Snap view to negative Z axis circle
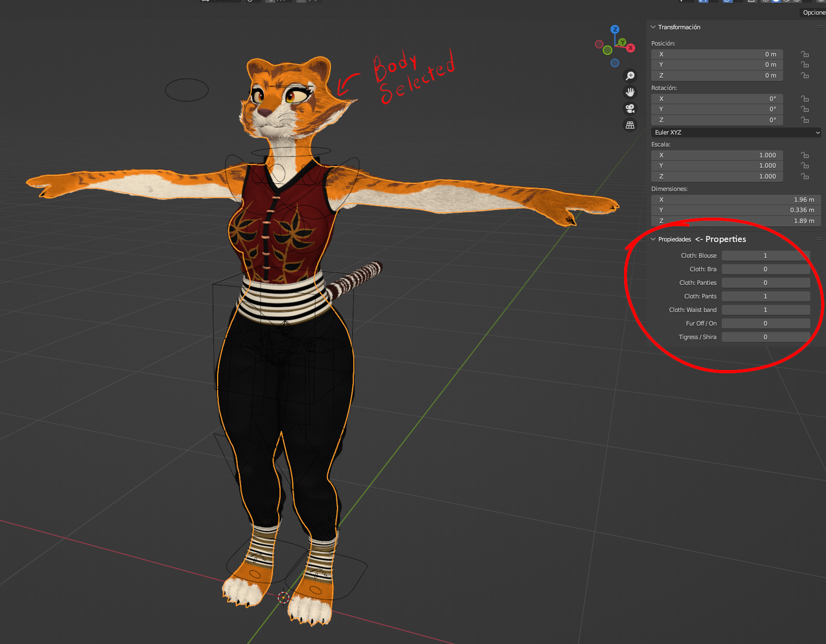 tap(615, 63)
